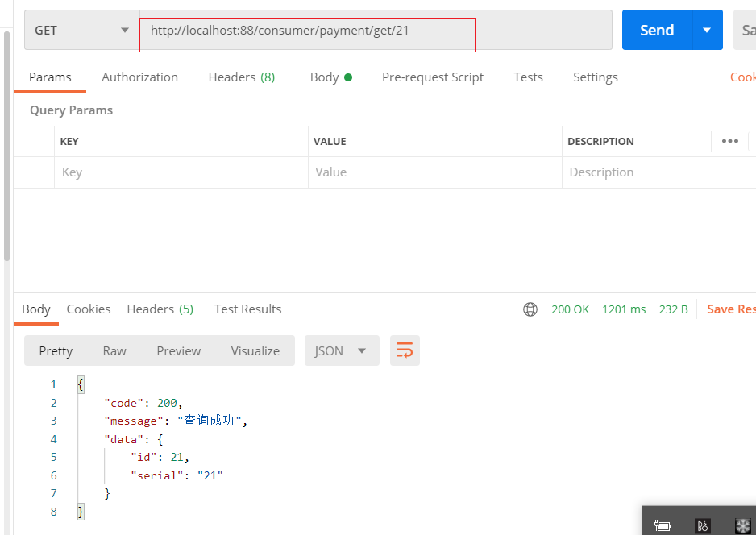
Task: Click the Description input cell
Action: (x=658, y=172)
